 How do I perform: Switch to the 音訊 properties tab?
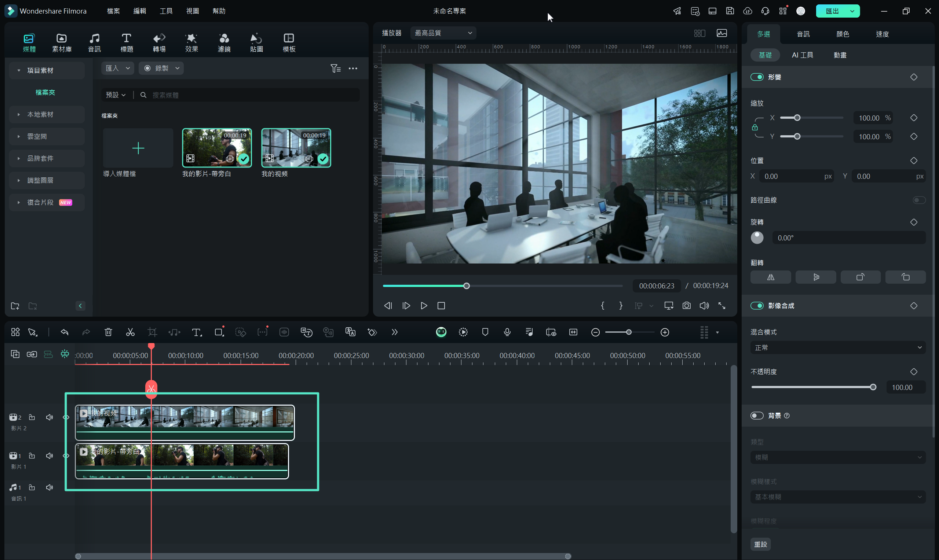pos(803,34)
